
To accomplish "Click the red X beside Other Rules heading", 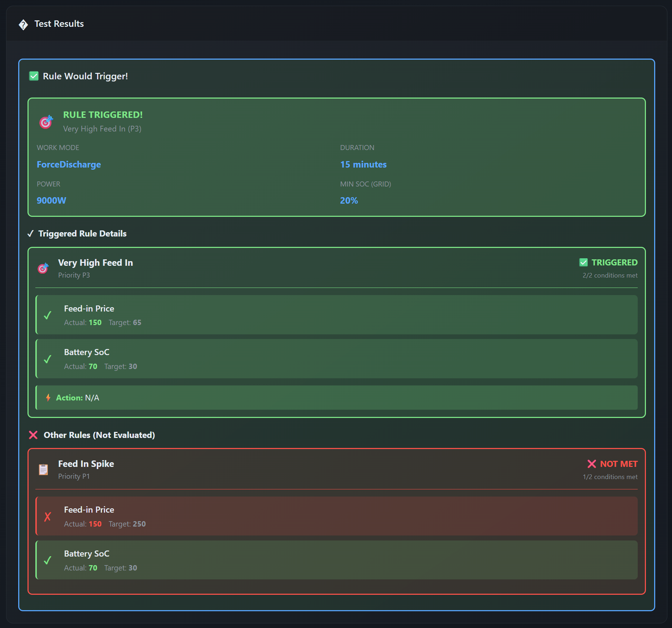I will pyautogui.click(x=33, y=435).
